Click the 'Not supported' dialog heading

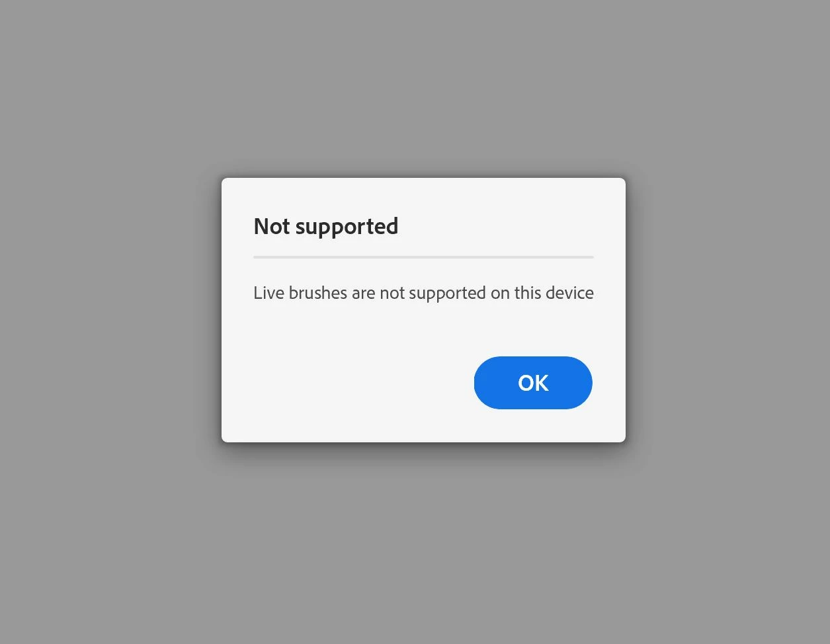pos(326,227)
